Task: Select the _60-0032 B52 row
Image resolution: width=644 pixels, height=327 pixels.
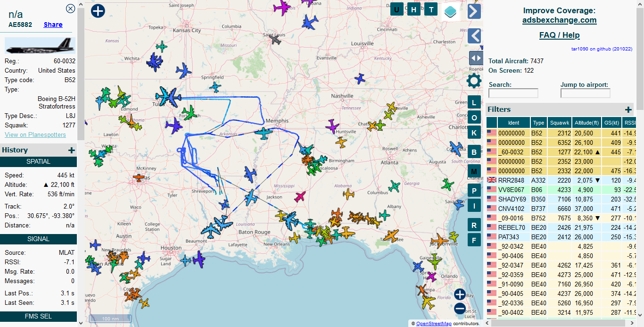Action: coord(561,152)
